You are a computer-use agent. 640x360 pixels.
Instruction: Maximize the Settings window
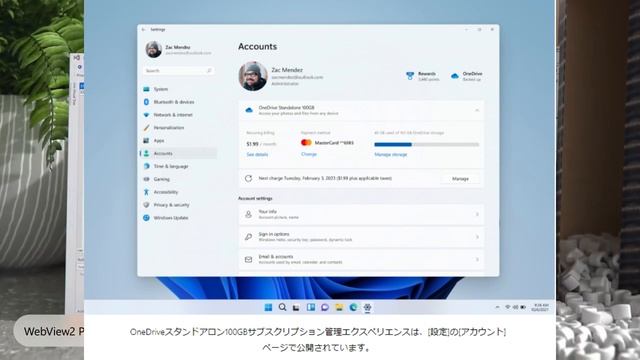click(480, 29)
